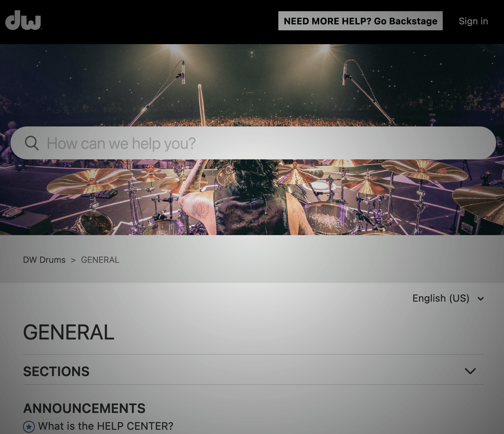Click the star icon beside HELP CENTER article

pyautogui.click(x=29, y=427)
